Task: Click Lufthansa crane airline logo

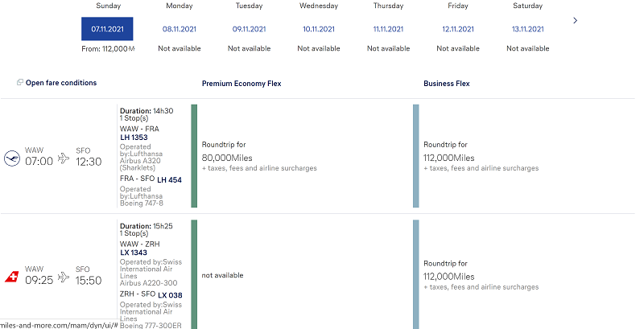Action: click(12, 158)
